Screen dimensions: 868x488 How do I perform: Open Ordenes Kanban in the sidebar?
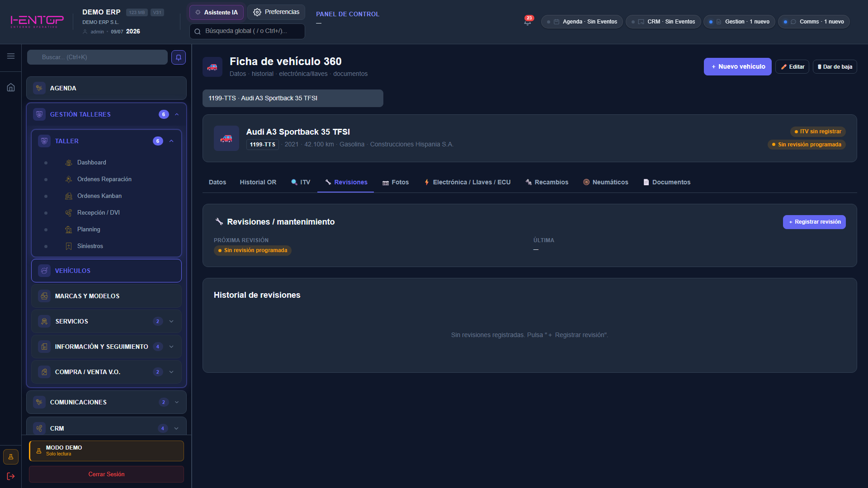(x=99, y=196)
